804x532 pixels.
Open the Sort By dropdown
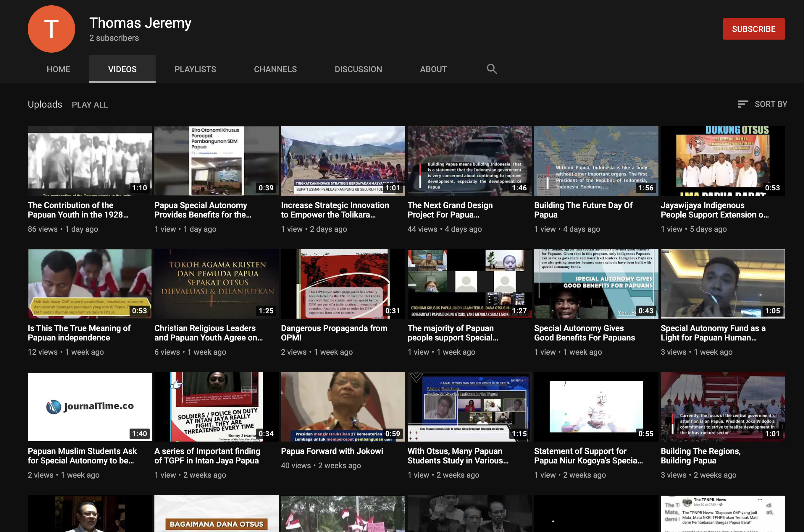(762, 104)
